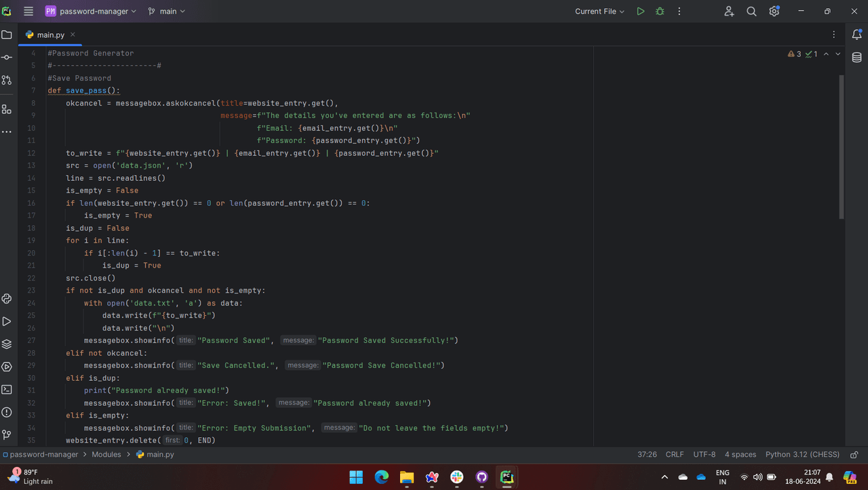Click the Debug bug icon
This screenshot has width=868, height=490.
(x=660, y=12)
